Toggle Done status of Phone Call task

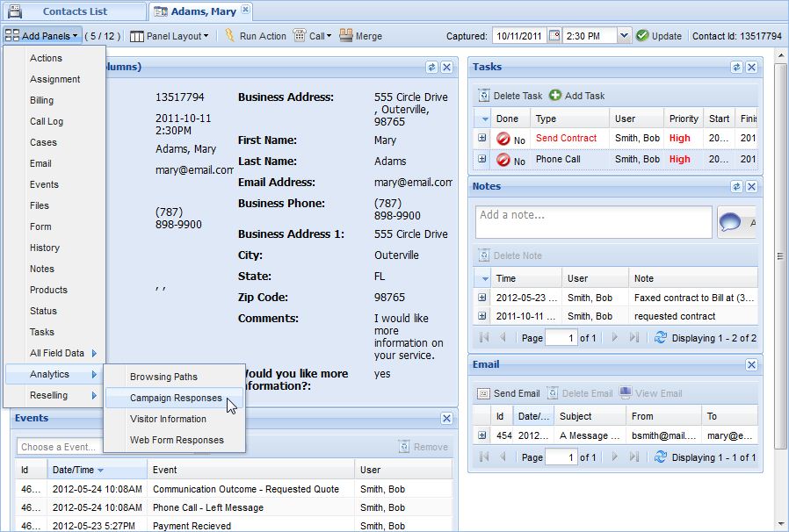[503, 160]
